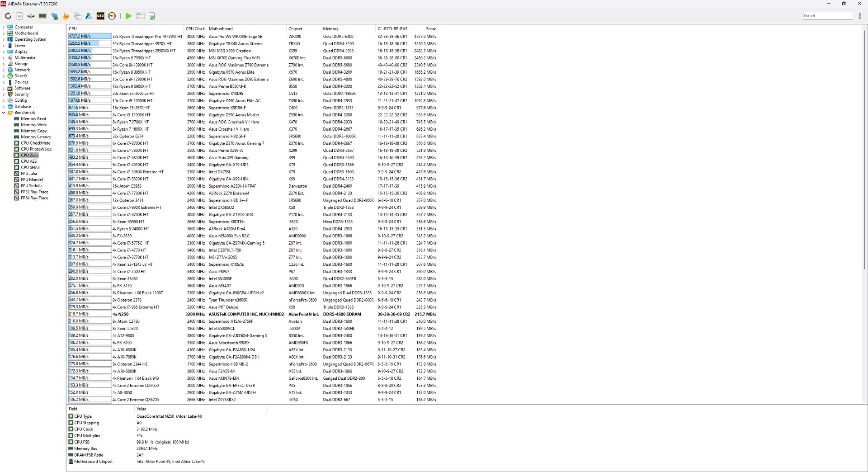Select the bold 4x N250 result row
This screenshot has width=868, height=472.
coord(252,314)
